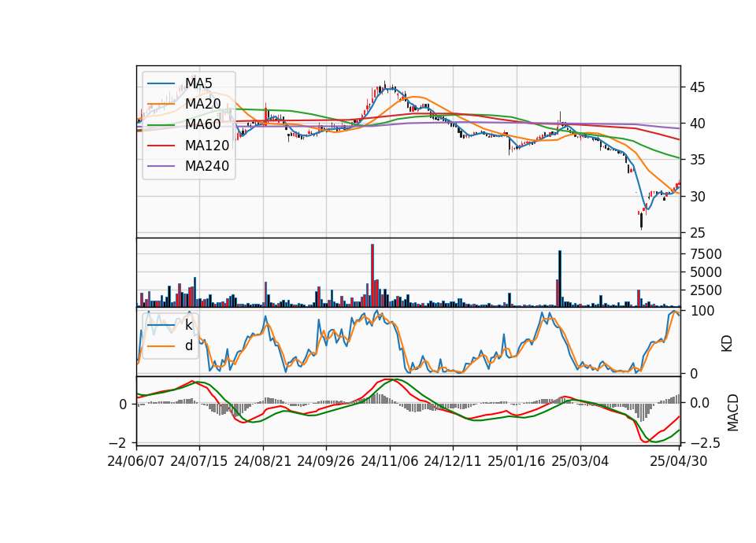
Task: Click the purple MA240 legend line sample
Action: point(161,166)
